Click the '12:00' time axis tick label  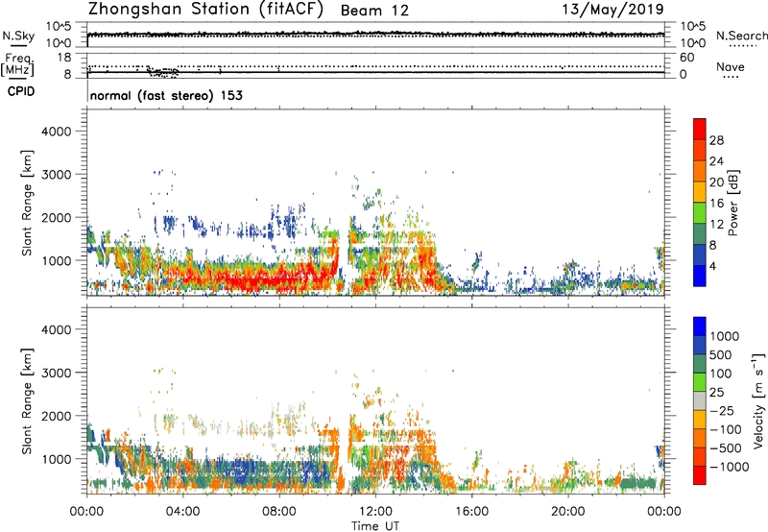(375, 512)
